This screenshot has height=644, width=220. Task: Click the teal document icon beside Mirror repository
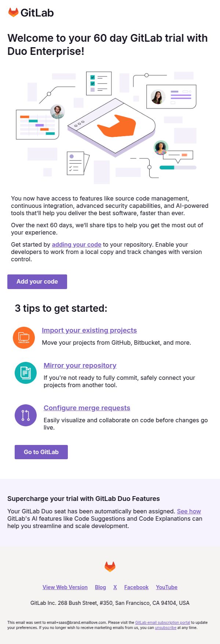pyautogui.click(x=25, y=372)
